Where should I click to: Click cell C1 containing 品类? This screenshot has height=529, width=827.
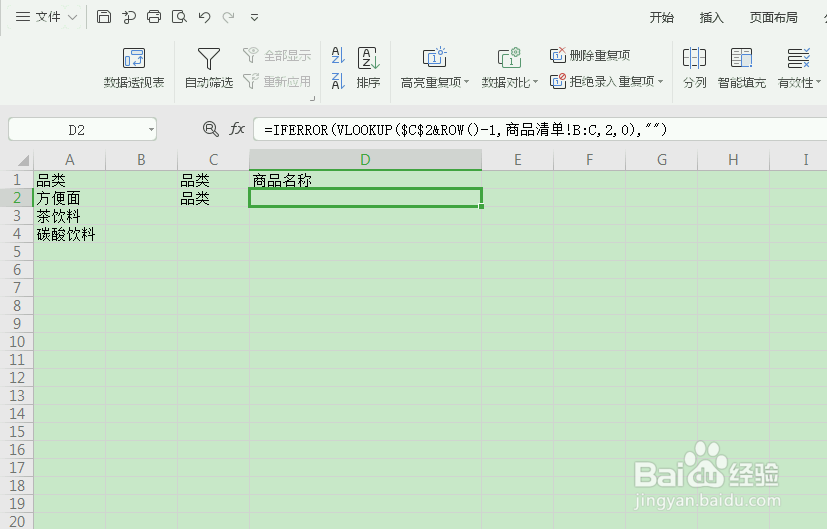pyautogui.click(x=213, y=180)
